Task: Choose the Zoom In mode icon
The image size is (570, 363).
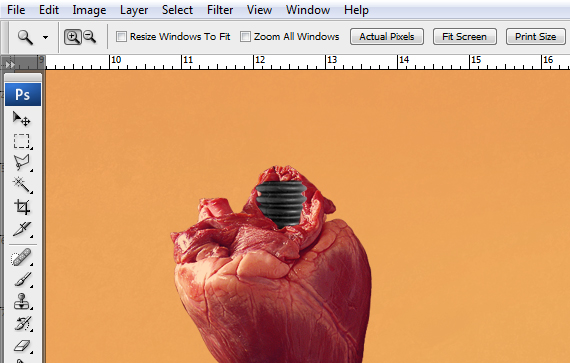Action: pos(73,37)
